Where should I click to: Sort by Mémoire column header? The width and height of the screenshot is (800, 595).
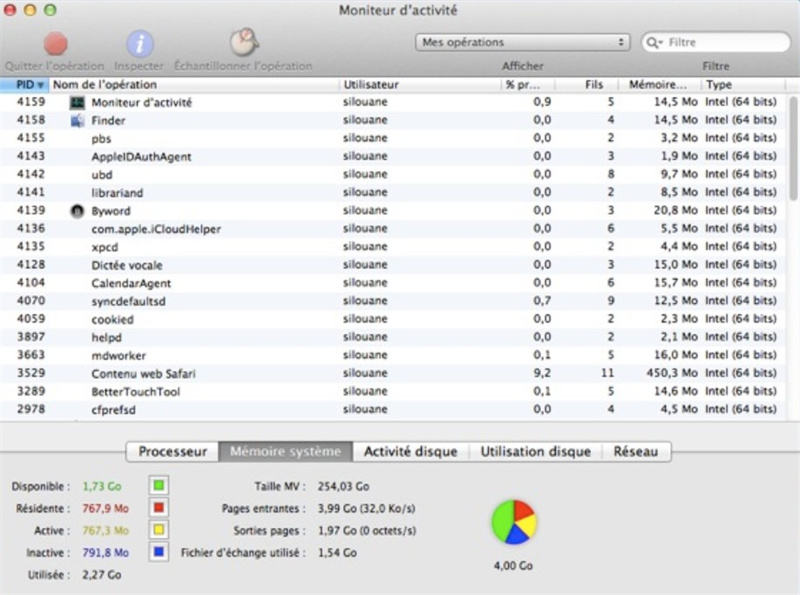(x=660, y=85)
